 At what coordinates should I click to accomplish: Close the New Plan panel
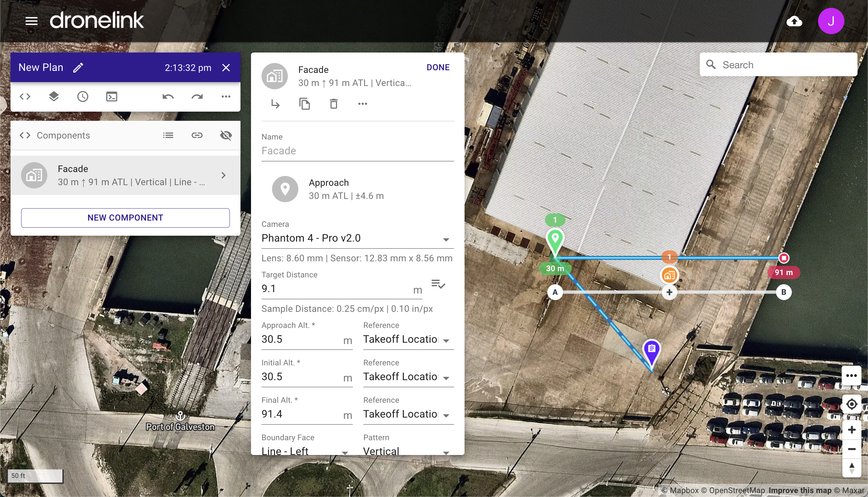point(226,68)
